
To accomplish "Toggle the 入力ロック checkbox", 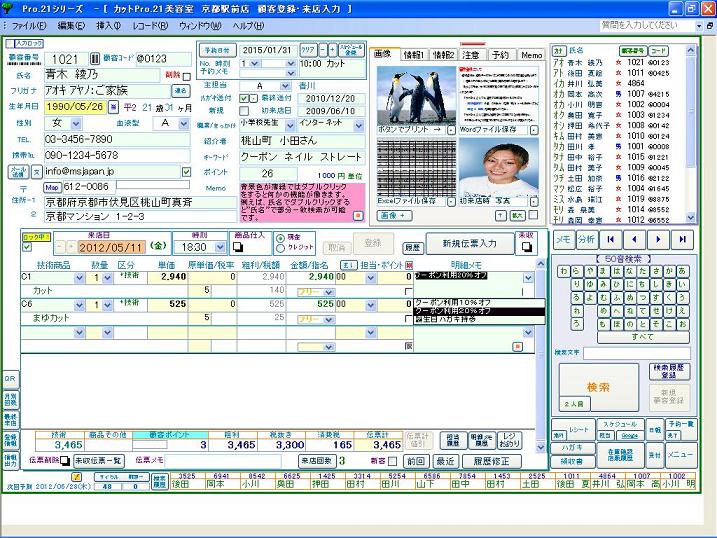I will 10,44.
